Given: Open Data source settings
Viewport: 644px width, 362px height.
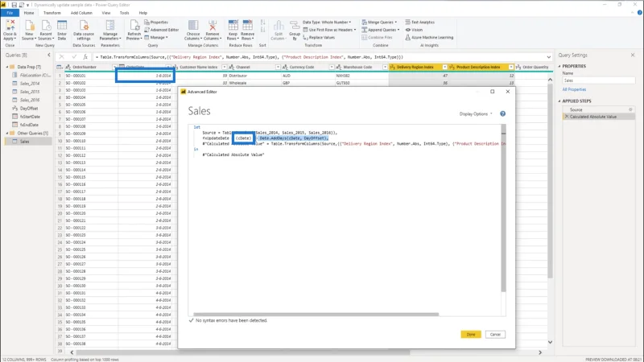Looking at the screenshot, I should click(x=84, y=30).
